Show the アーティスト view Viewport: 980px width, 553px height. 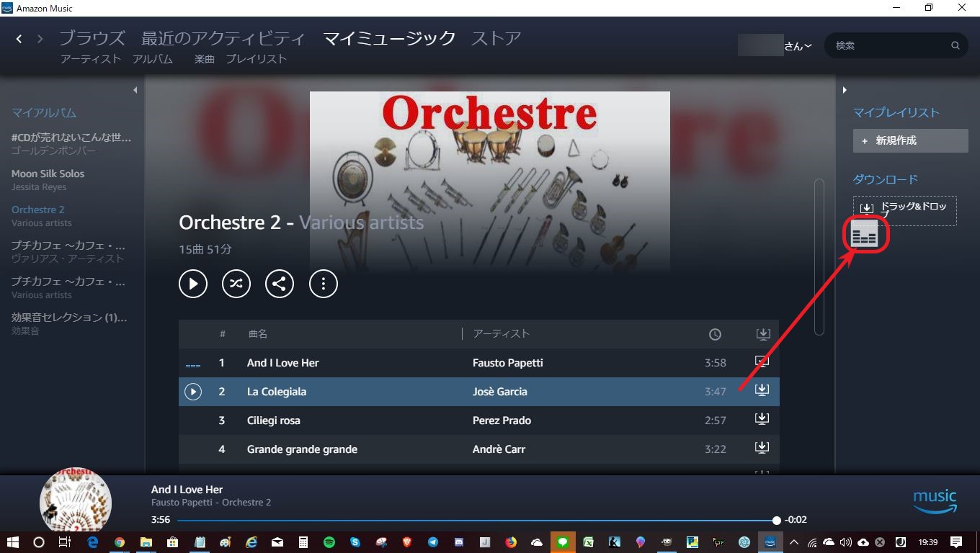tap(91, 59)
